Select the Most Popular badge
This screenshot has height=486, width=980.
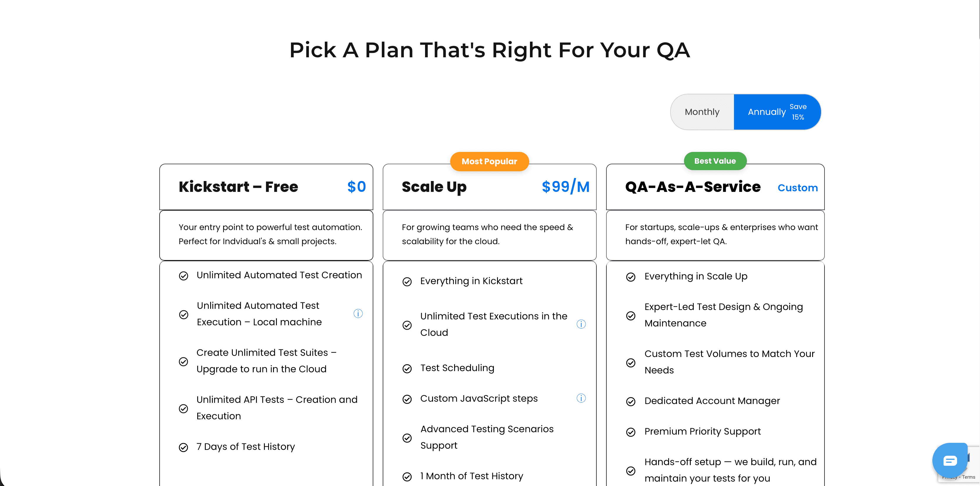489,161
